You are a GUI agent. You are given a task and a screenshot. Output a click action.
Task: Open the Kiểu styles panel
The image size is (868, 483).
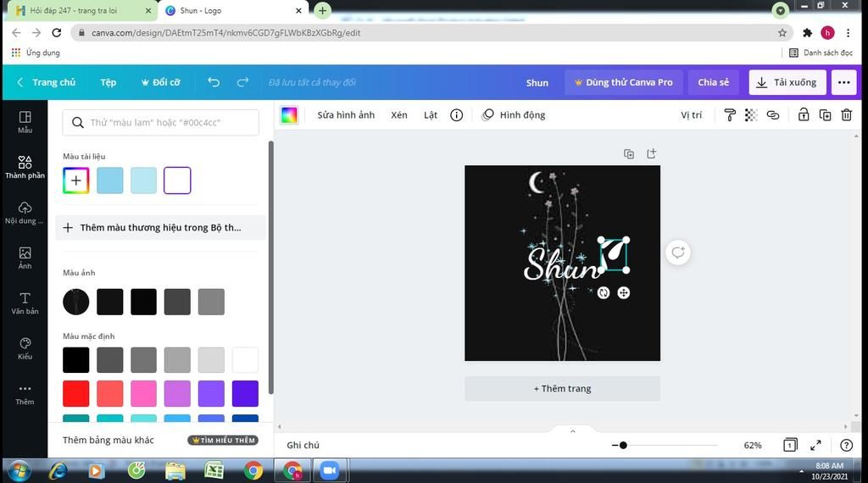click(25, 349)
